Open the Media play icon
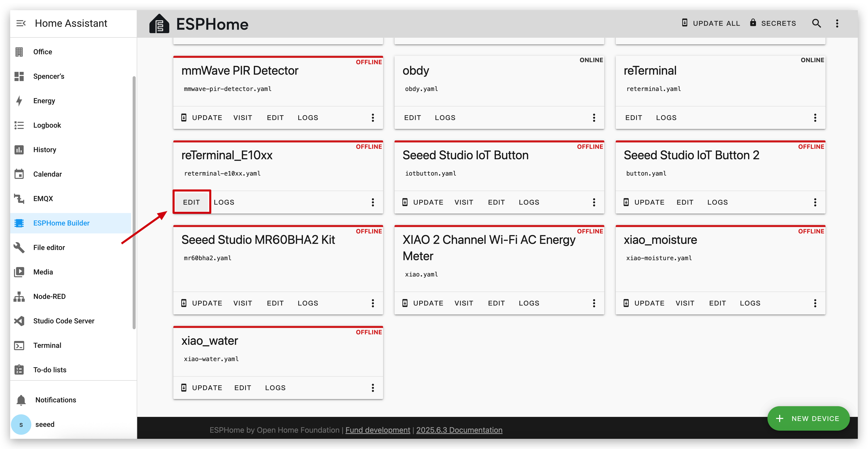868x449 pixels. [19, 272]
